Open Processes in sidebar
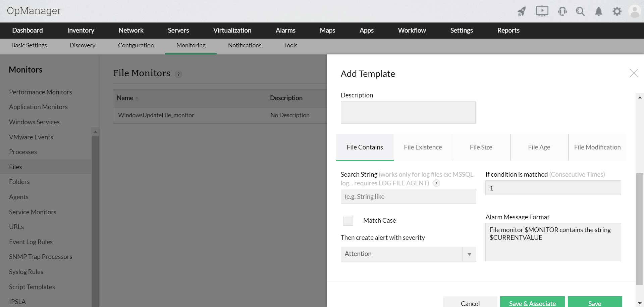Image resolution: width=644 pixels, height=307 pixels. pyautogui.click(x=23, y=152)
